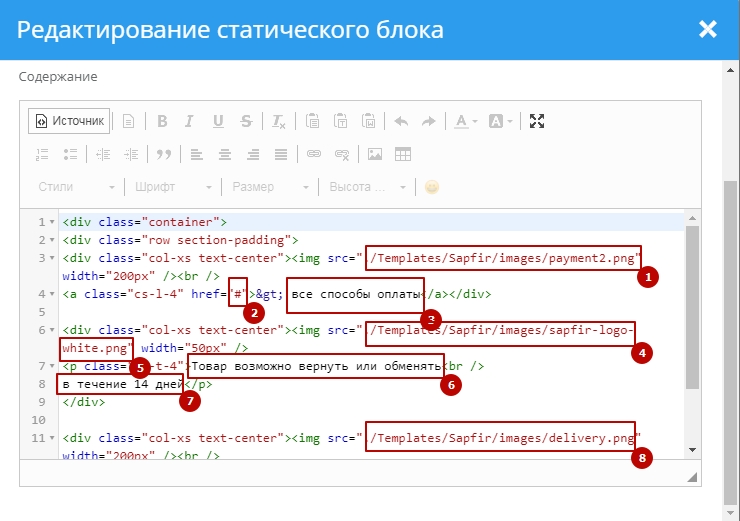Maximize the editor with the fullscreen icon
Image resolution: width=740 pixels, height=521 pixels.
[537, 121]
